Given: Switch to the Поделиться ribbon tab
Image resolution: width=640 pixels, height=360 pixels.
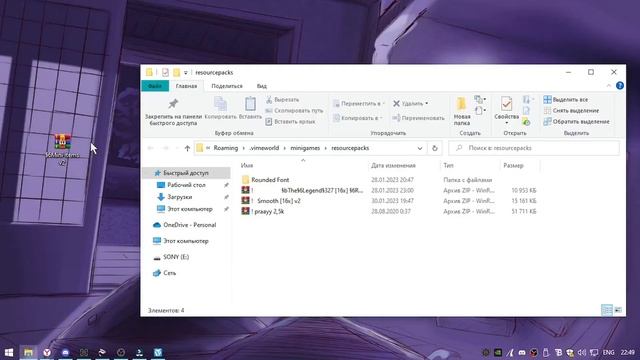Looking at the screenshot, I should 227,86.
